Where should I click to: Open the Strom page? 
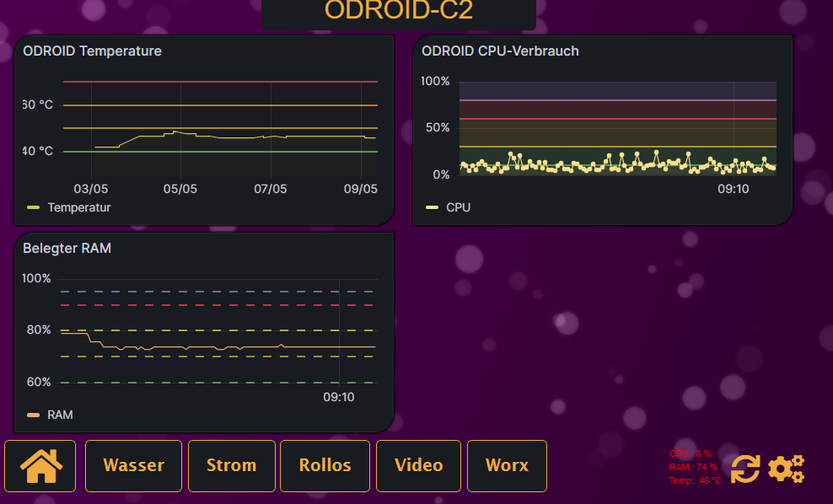[232, 466]
